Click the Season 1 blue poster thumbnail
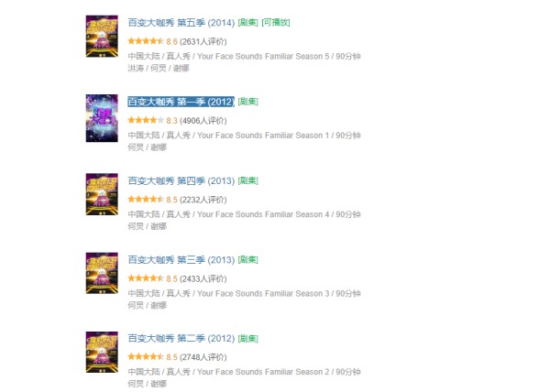The width and height of the screenshot is (550, 392). (102, 118)
